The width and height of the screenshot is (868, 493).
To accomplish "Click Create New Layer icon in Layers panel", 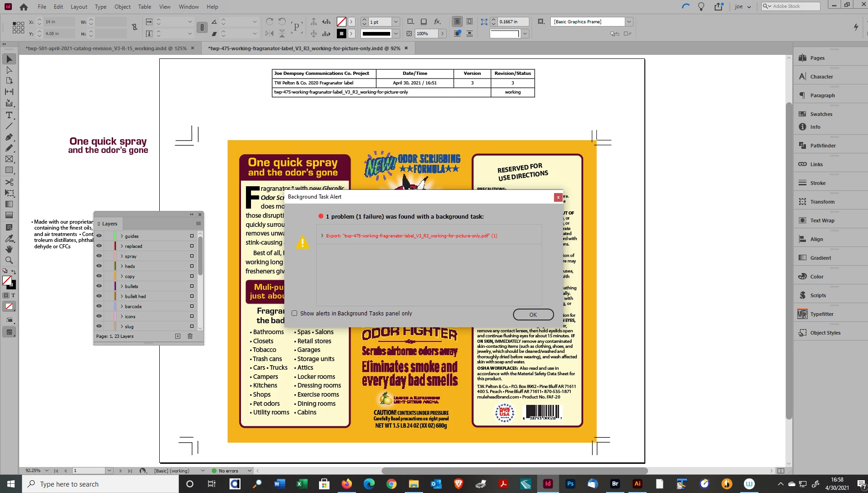I will (178, 336).
